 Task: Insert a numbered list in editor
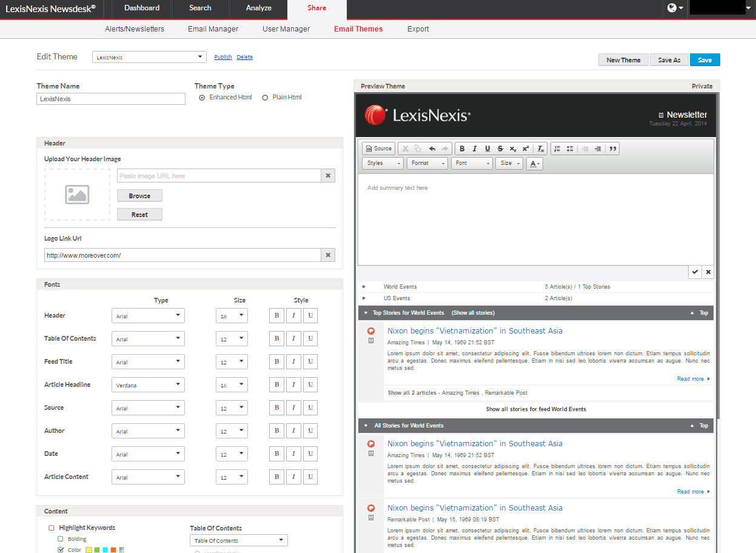click(557, 149)
